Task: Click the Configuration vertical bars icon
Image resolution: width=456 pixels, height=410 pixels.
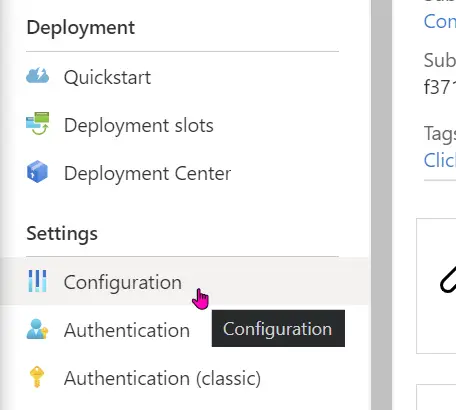Action: pos(37,281)
